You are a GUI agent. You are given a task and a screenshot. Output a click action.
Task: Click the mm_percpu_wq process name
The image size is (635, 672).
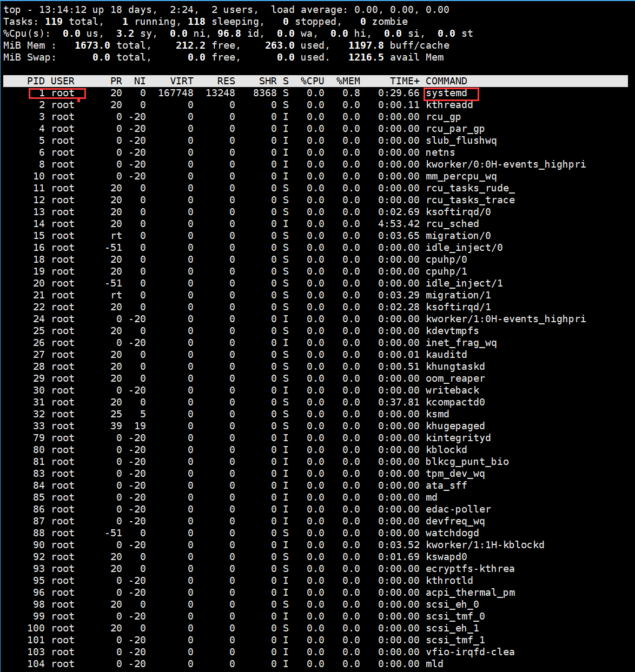pyautogui.click(x=461, y=176)
